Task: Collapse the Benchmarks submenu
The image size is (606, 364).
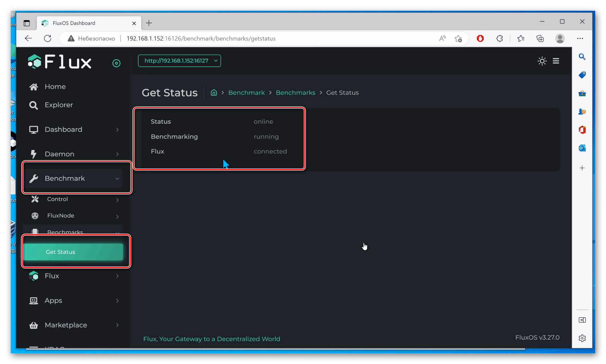Action: 73,232
